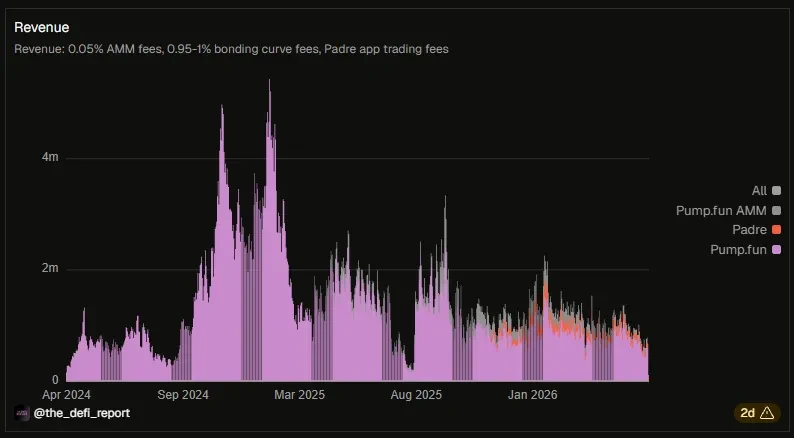Click the 2d data freshness badge

757,413
